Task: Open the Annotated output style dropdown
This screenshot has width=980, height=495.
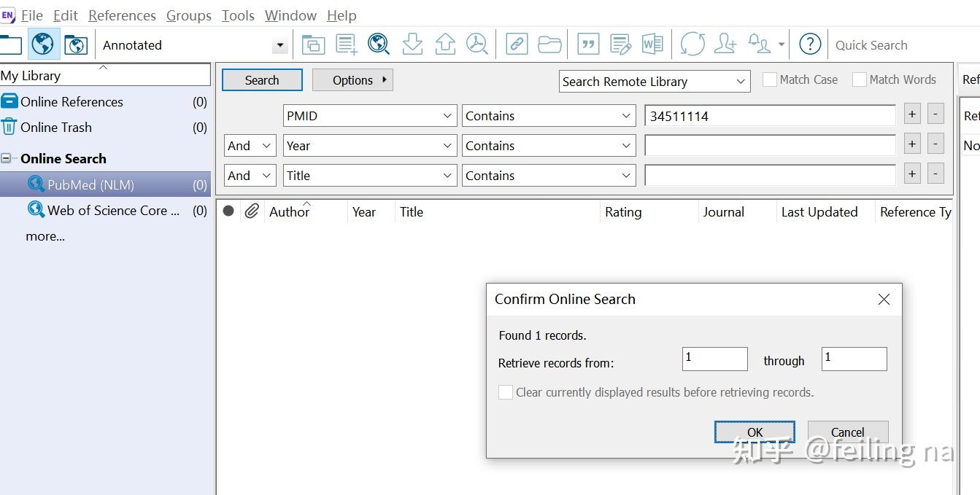Action: tap(279, 45)
